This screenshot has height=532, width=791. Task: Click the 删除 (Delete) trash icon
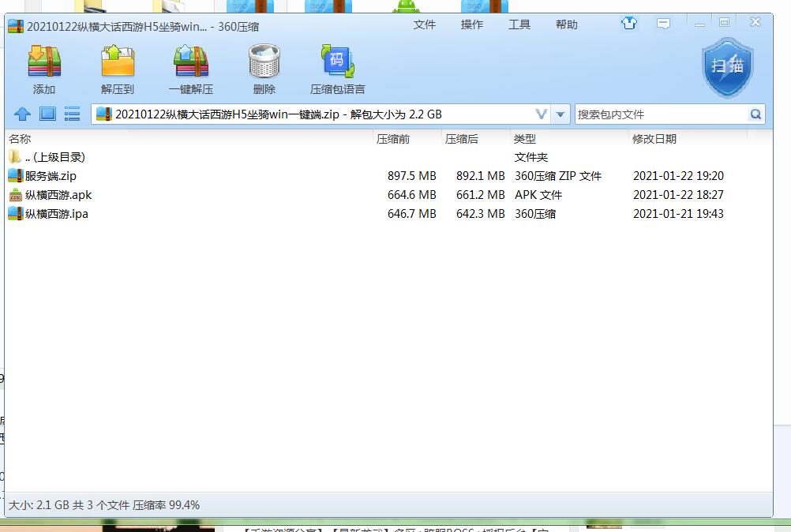264,63
